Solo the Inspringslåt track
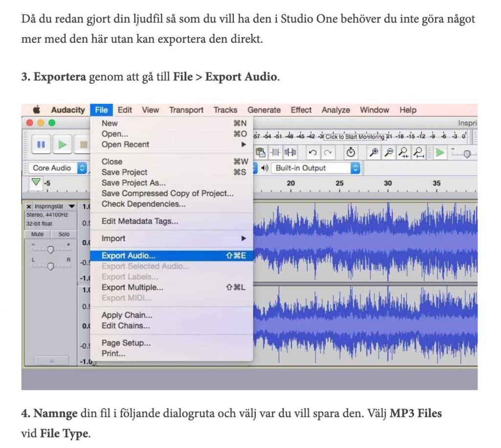Viewport: 501px width, 448px height. pyautogui.click(x=64, y=234)
